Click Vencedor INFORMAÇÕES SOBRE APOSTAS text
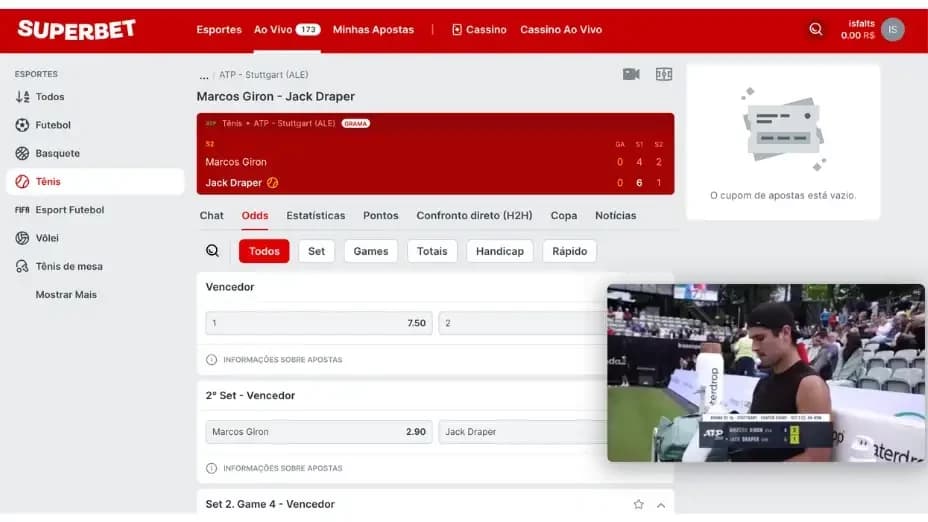928x522 pixels. pyautogui.click(x=282, y=360)
